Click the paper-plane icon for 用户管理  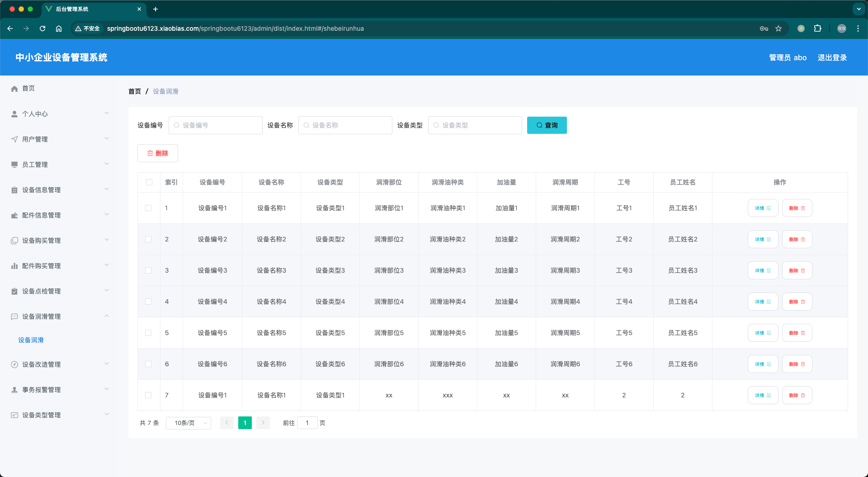click(14, 139)
